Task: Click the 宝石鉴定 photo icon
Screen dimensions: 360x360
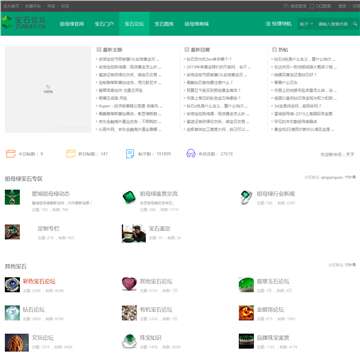Action: pyautogui.click(x=134, y=233)
